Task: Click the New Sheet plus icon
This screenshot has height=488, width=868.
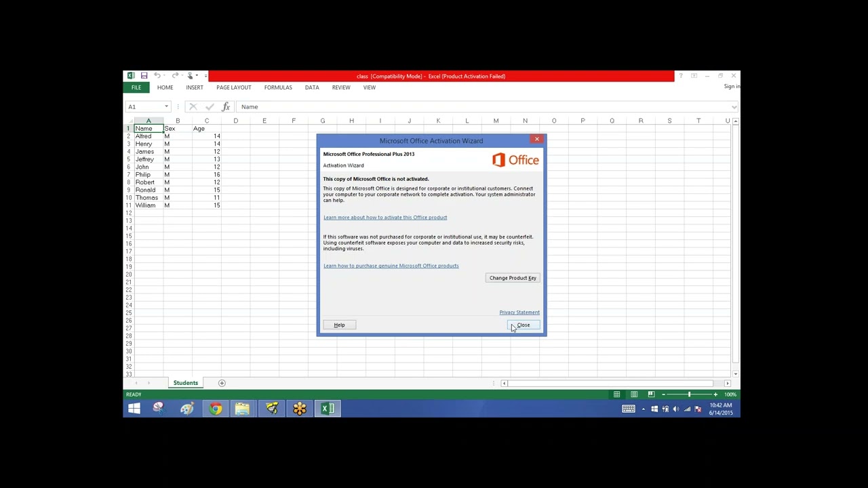Action: tap(222, 383)
